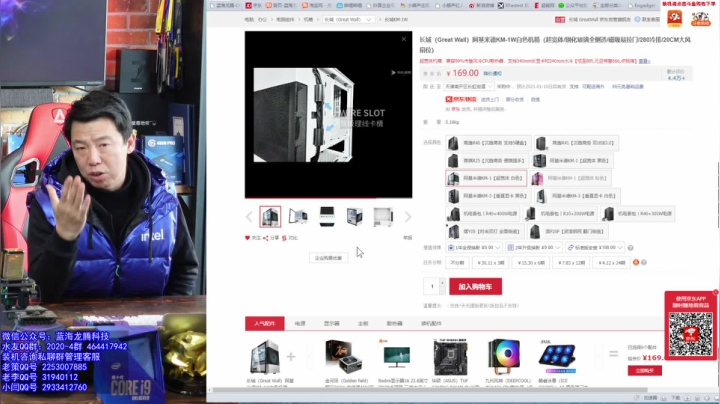Choose the ¥15.30 x 6 installment option

(x=531, y=263)
